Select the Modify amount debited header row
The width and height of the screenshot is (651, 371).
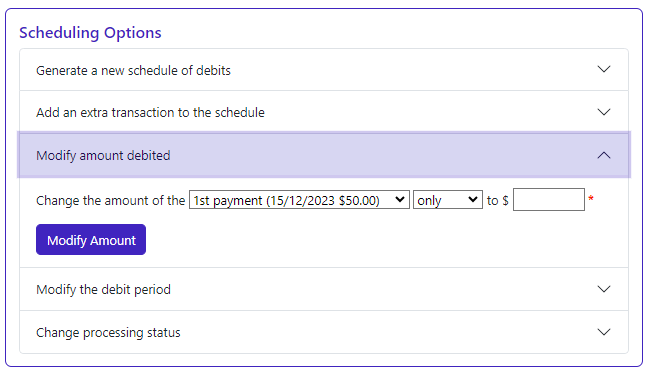[324, 155]
